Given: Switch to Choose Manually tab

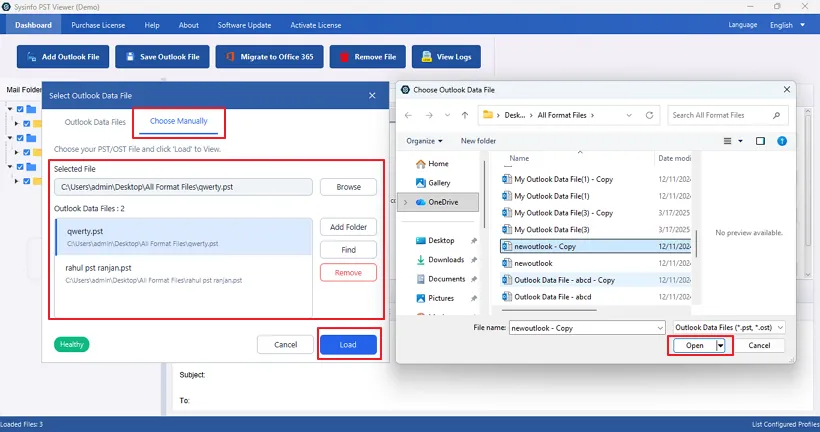Looking at the screenshot, I should [x=179, y=121].
